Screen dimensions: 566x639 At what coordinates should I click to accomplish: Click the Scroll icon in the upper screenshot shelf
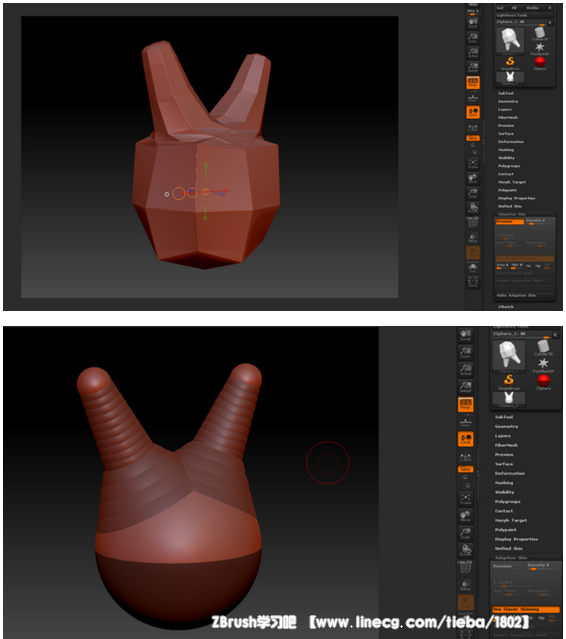pos(473,22)
